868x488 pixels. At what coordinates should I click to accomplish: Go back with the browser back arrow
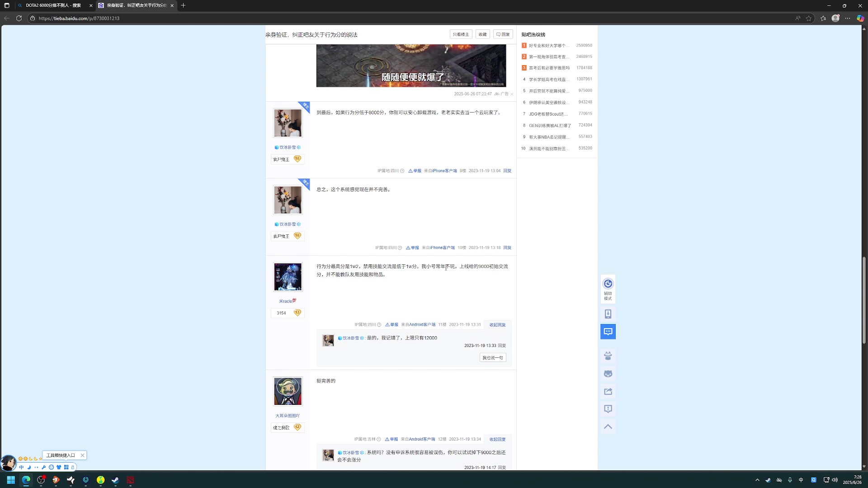6,18
